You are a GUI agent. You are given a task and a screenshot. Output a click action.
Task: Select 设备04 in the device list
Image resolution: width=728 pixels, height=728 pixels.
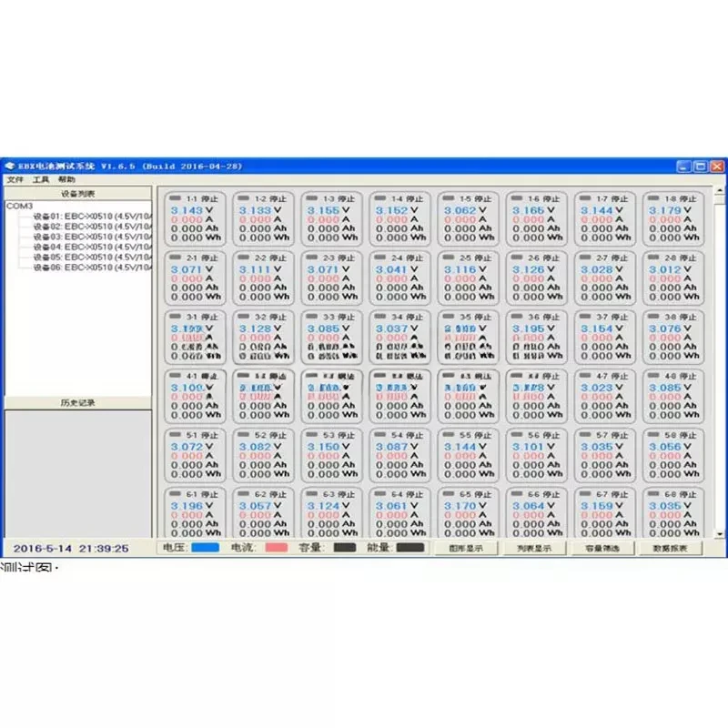point(93,247)
